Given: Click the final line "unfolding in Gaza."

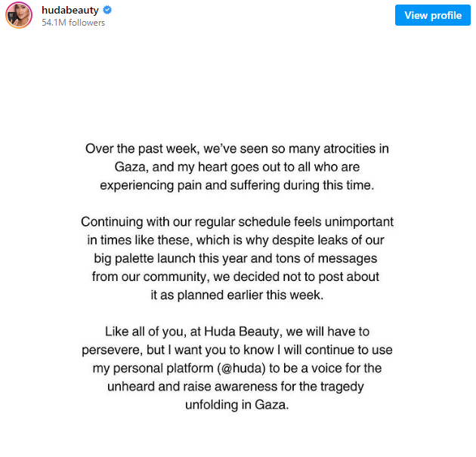Looking at the screenshot, I should [x=237, y=405].
